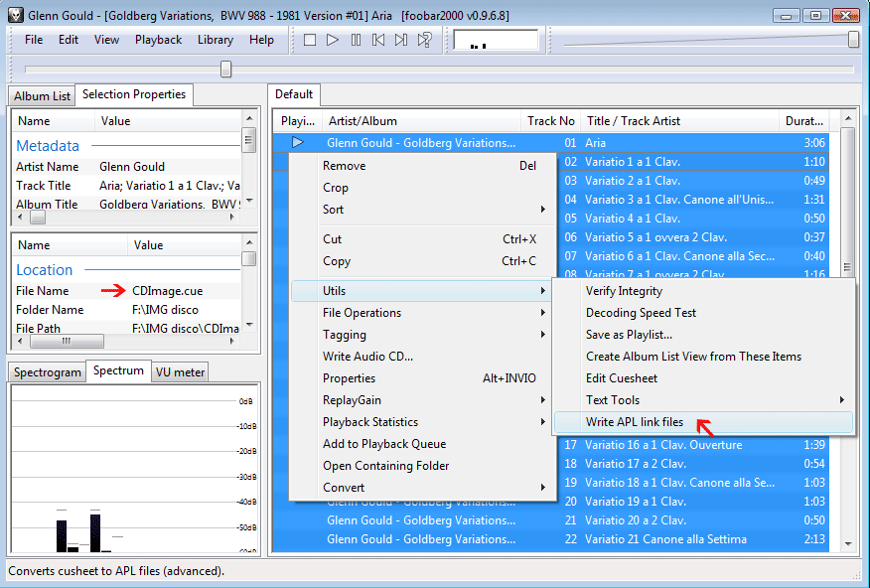Image resolution: width=870 pixels, height=588 pixels.
Task: Select the CDImage.cue file name value
Action: point(168,291)
